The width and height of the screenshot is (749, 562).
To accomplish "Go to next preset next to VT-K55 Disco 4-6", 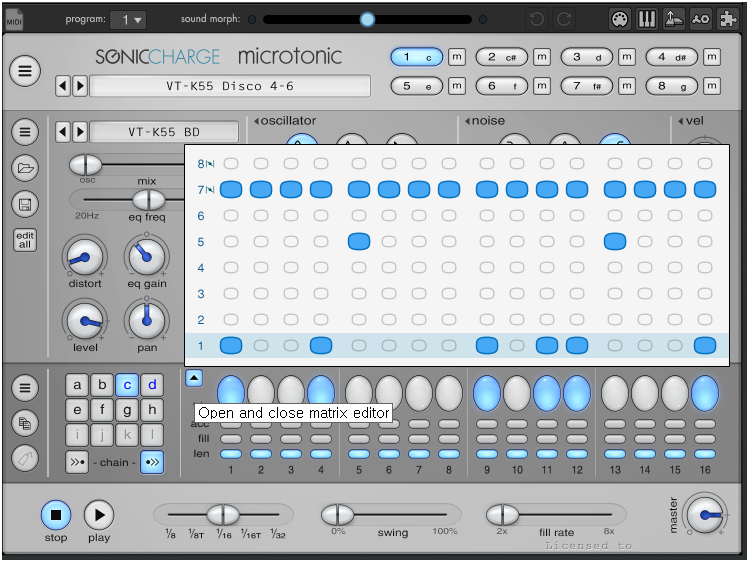I will pyautogui.click(x=80, y=86).
